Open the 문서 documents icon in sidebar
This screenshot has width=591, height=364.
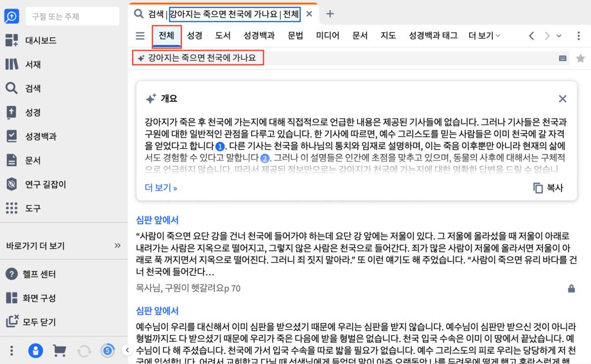(x=12, y=160)
